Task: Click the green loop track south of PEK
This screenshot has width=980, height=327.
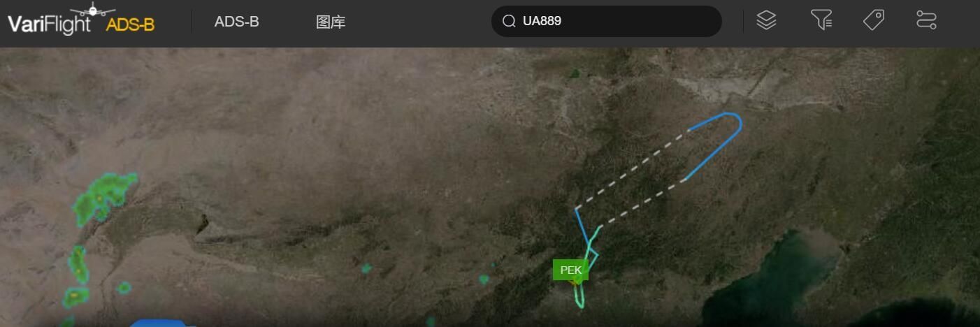Action: [x=580, y=295]
